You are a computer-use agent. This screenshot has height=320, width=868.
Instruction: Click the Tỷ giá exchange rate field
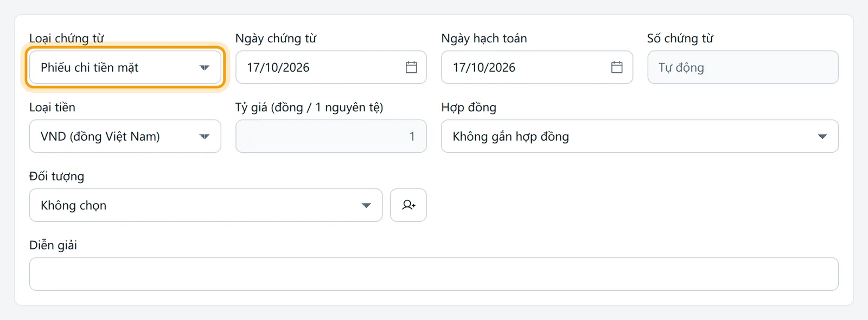click(331, 136)
